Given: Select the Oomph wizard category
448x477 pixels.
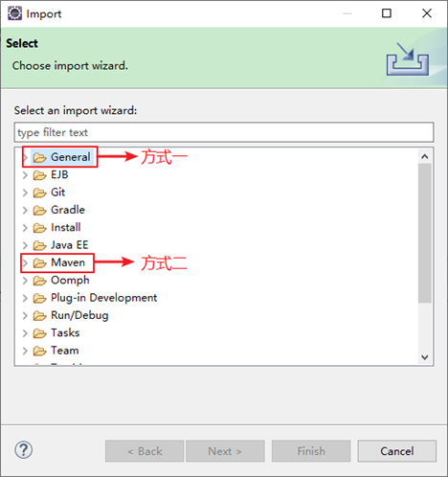Looking at the screenshot, I should pos(70,280).
